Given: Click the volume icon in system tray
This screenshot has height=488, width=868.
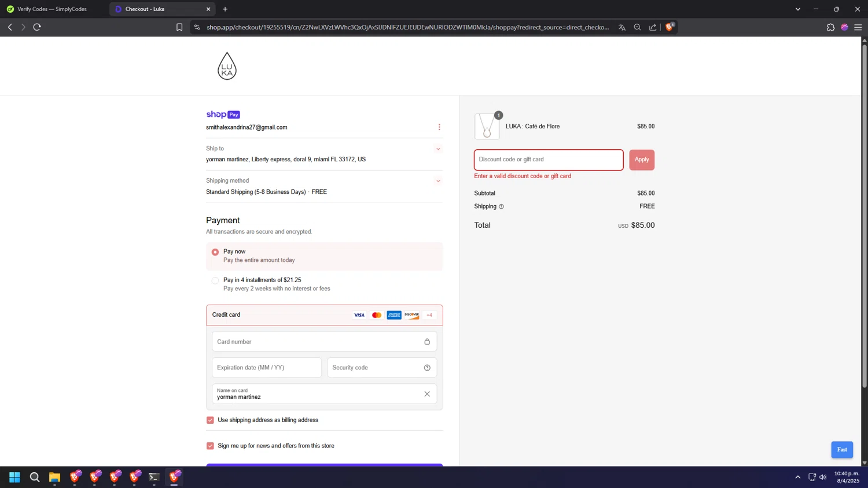Looking at the screenshot, I should click(823, 477).
